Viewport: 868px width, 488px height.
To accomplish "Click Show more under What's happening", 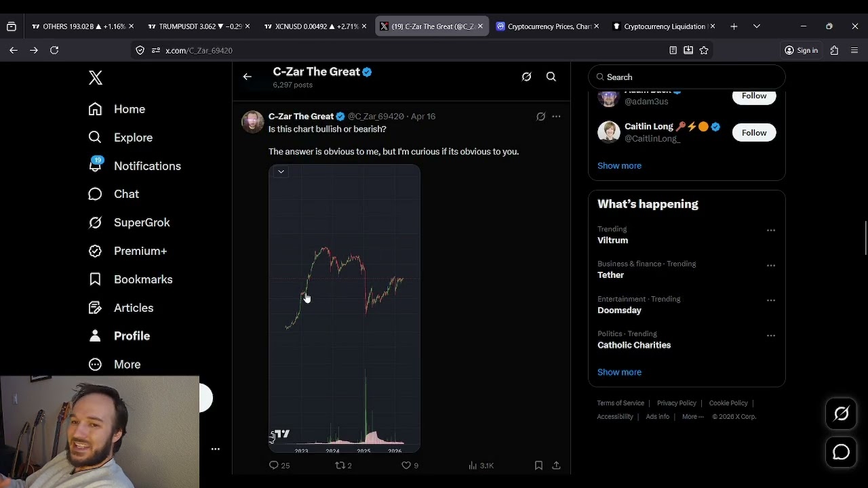I will tap(619, 372).
